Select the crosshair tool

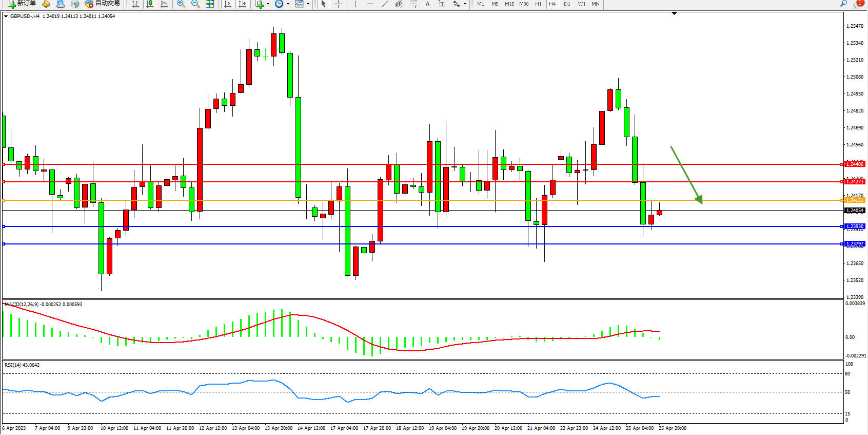point(339,4)
